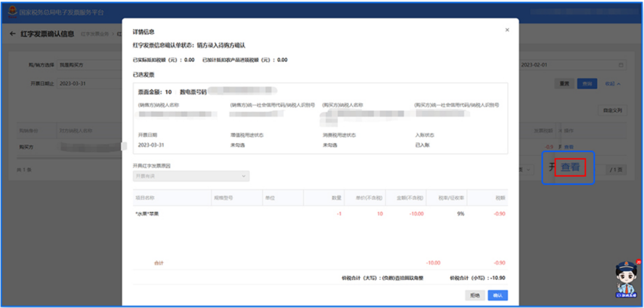Click the -10.00 amount in the 苹果 row

point(416,214)
